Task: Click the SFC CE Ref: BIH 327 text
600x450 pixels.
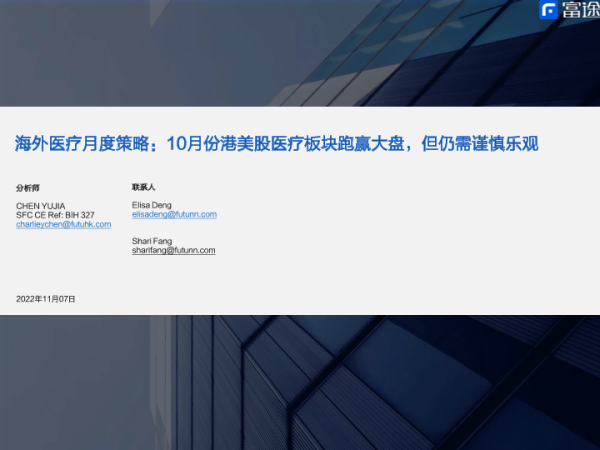Action: pyautogui.click(x=55, y=215)
